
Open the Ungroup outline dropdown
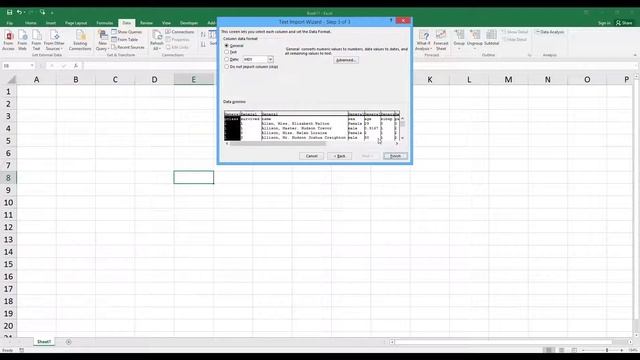point(475,40)
